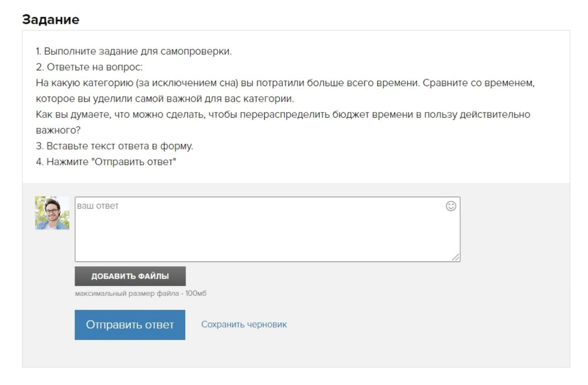588x385 pixels.
Task: Click line '4. Нажмите "Отправить ответ"'
Action: [x=106, y=162]
